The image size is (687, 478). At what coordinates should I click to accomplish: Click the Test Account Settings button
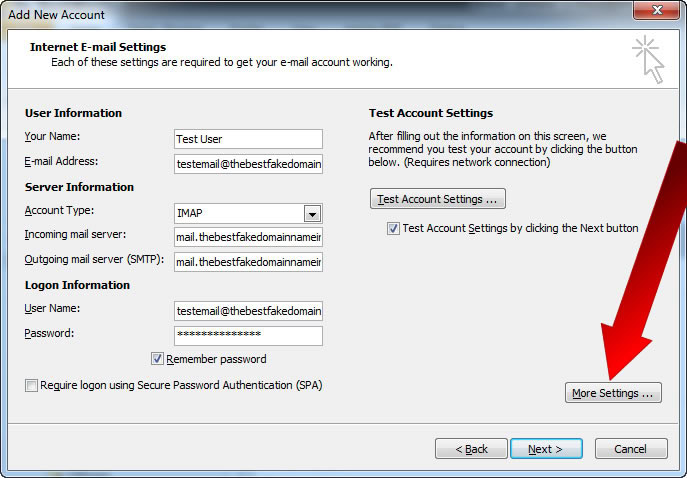(438, 199)
